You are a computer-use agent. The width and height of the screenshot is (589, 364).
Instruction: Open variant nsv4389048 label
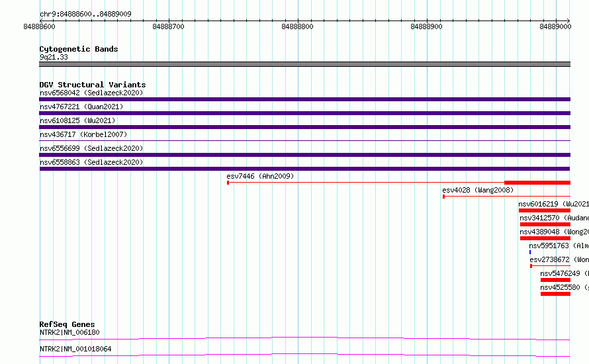(x=554, y=232)
